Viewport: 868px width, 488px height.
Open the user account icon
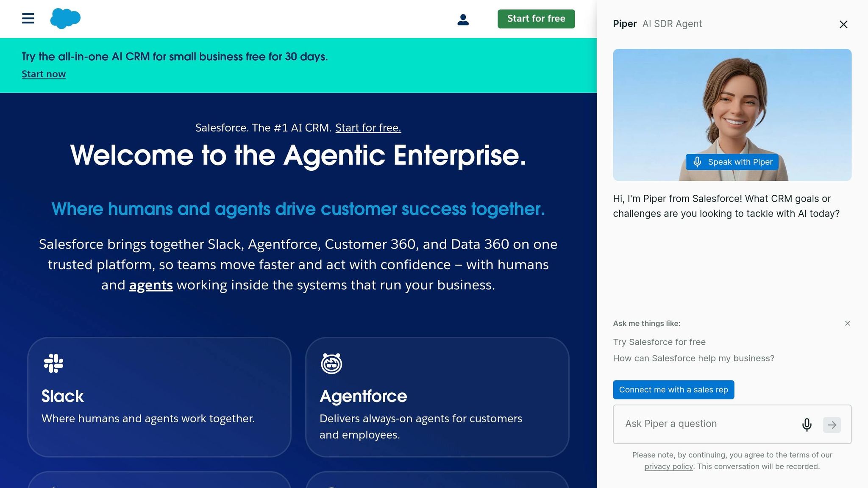pyautogui.click(x=463, y=19)
